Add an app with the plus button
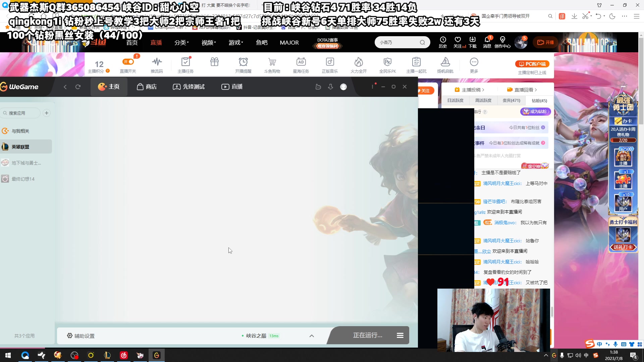The height and width of the screenshot is (362, 644). (47, 113)
